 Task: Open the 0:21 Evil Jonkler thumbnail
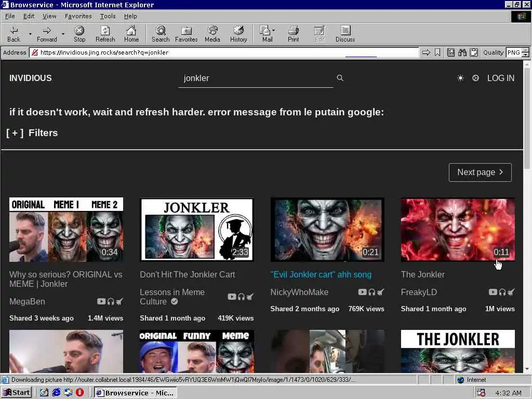(x=327, y=229)
